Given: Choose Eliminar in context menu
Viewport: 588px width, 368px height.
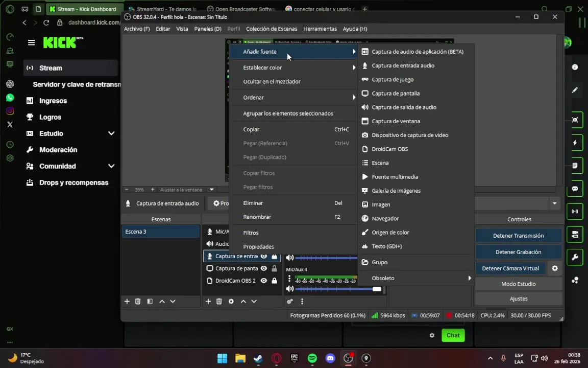Looking at the screenshot, I should pos(293,203).
